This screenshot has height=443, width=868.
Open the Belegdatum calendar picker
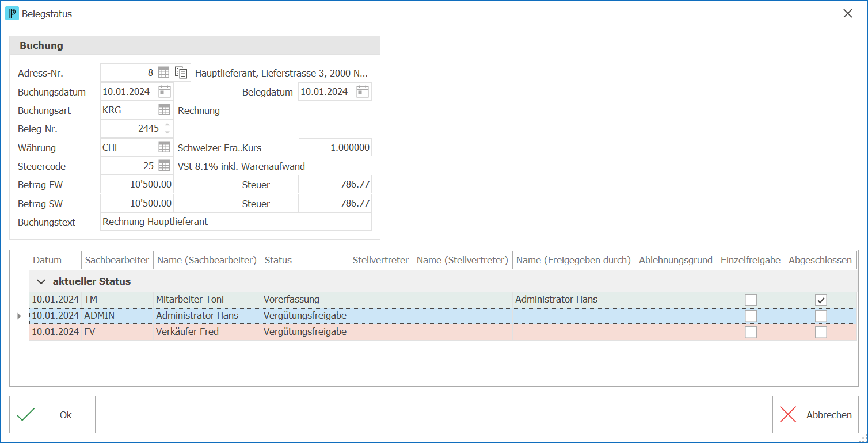coord(363,91)
